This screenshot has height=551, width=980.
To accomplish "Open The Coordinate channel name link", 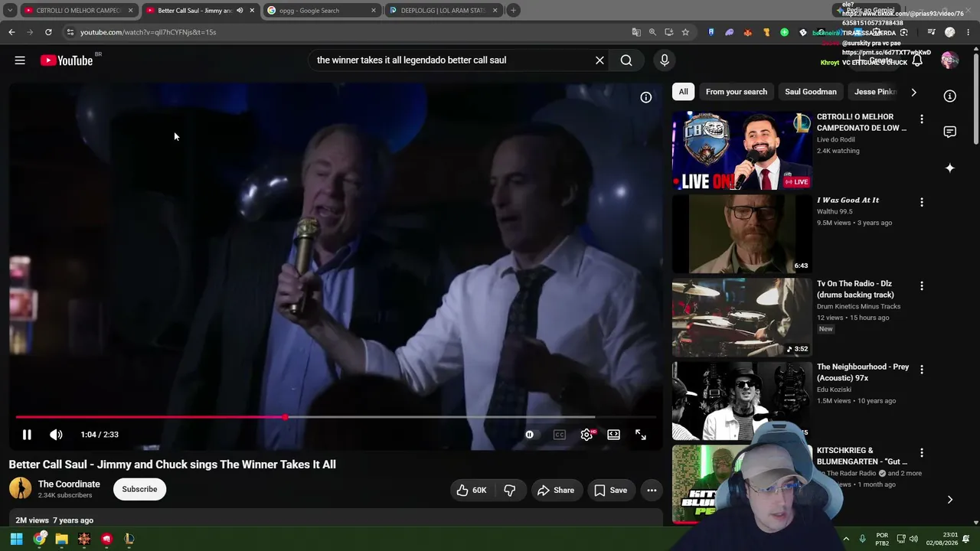I will click(x=69, y=484).
